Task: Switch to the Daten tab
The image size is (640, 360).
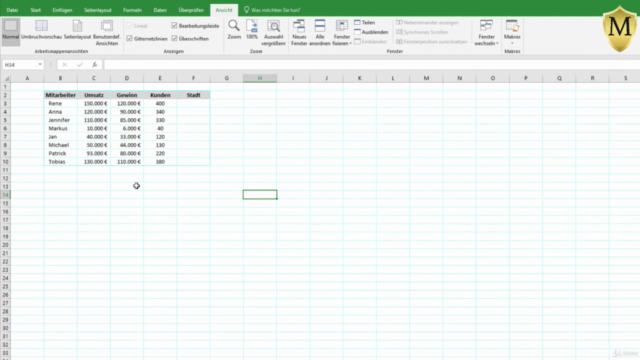Action: (160, 10)
